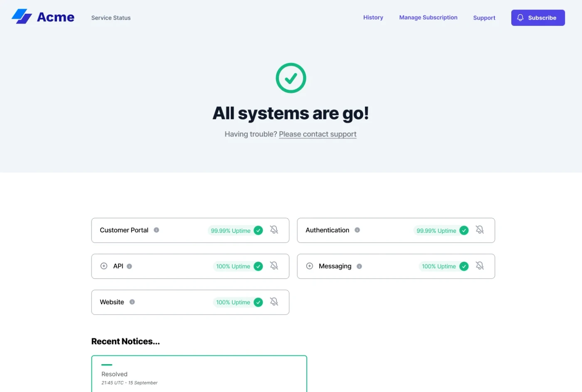Viewport: 582px width, 392px height.
Task: Open the Please contact support link
Action: pyautogui.click(x=317, y=134)
